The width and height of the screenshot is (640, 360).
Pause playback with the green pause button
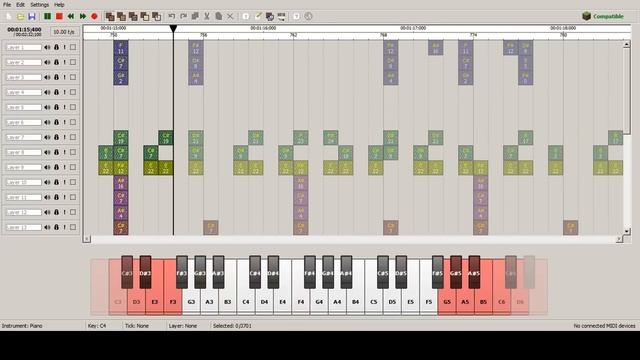[47, 16]
